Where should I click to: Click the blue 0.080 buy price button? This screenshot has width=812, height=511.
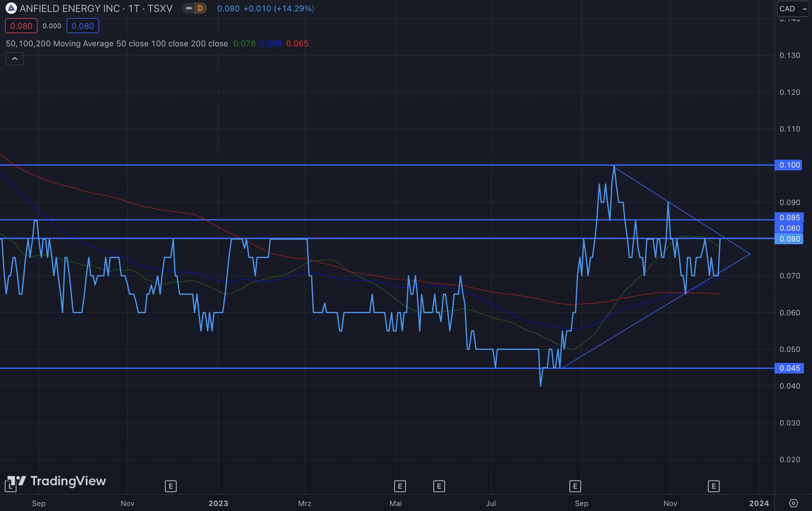click(83, 26)
